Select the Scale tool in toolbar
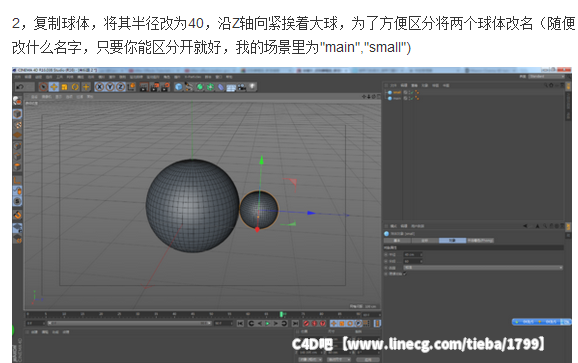 [65, 87]
